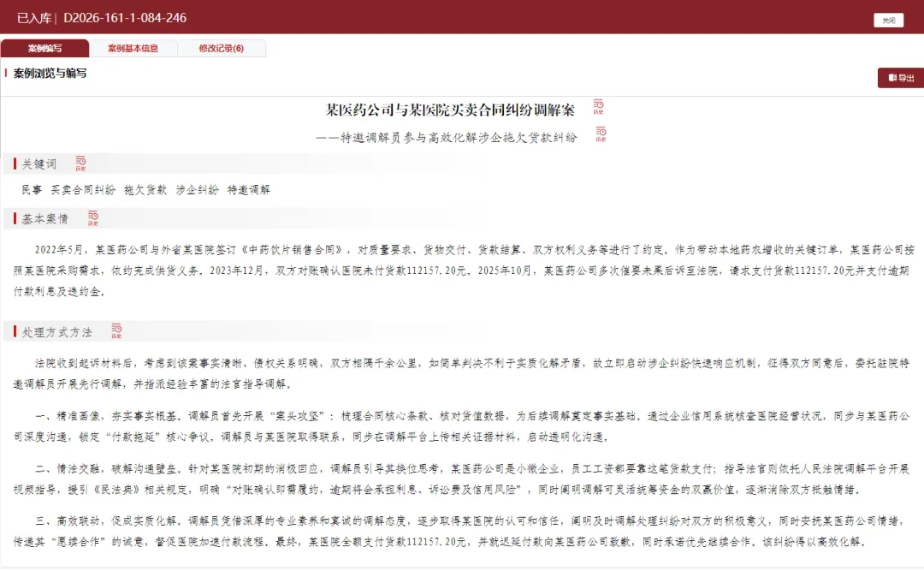Screen dimensions: 924x571
Task: Click the keyword 涉企纠纷
Action: (x=198, y=190)
